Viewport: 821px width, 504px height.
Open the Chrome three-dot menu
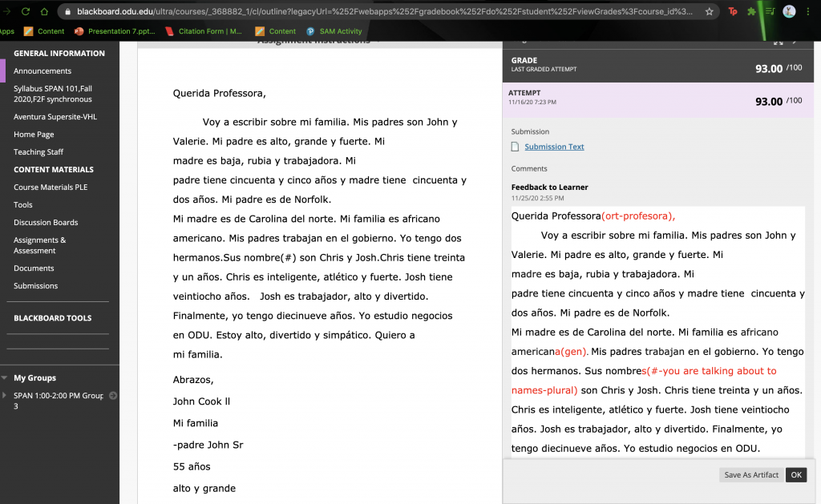pos(808,11)
